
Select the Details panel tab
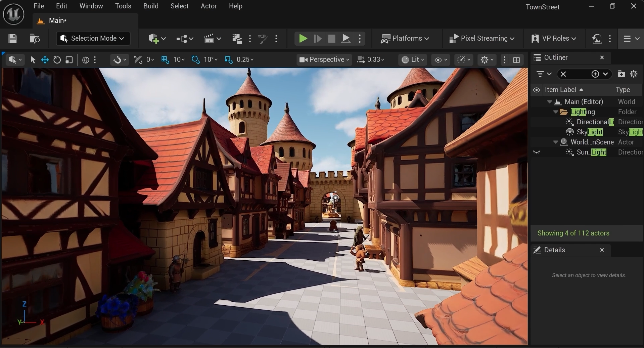point(570,250)
